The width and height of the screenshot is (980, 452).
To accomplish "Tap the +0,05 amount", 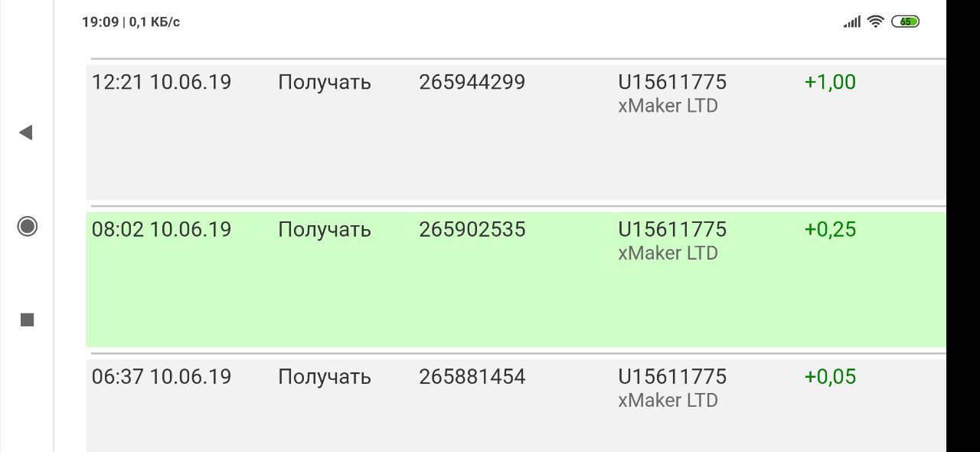I will coord(830,376).
